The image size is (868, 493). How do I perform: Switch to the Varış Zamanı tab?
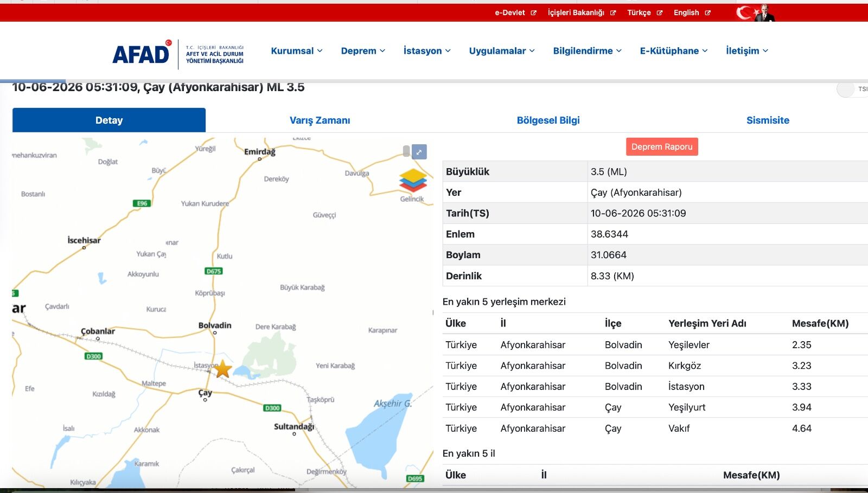pos(320,120)
